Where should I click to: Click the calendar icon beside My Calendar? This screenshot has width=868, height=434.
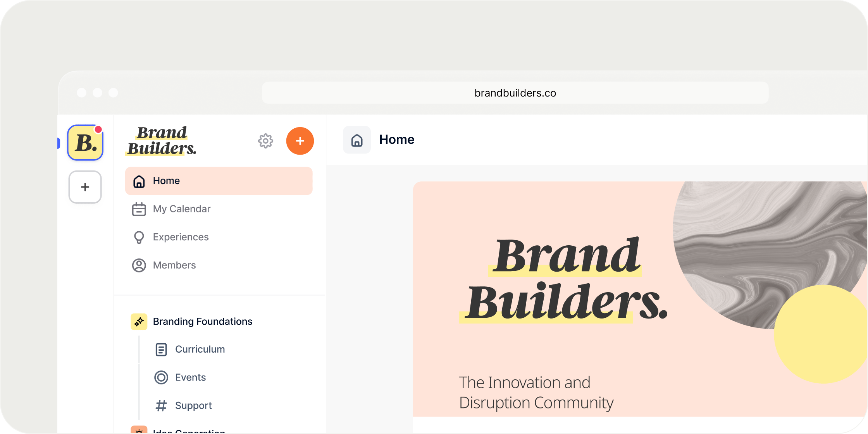pyautogui.click(x=139, y=209)
